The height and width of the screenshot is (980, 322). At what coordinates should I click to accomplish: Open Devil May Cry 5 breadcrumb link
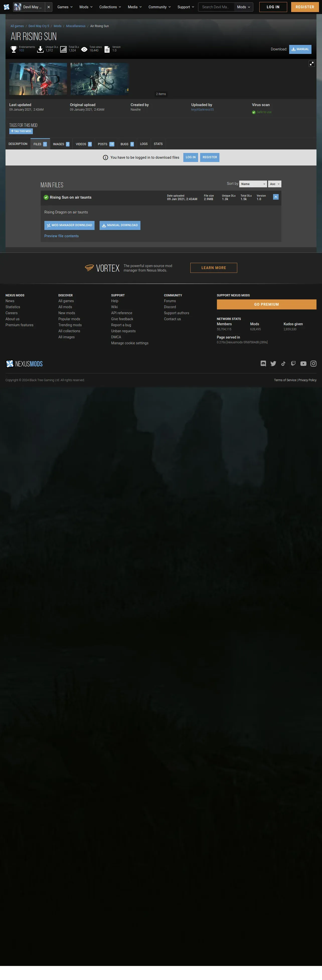(x=39, y=26)
